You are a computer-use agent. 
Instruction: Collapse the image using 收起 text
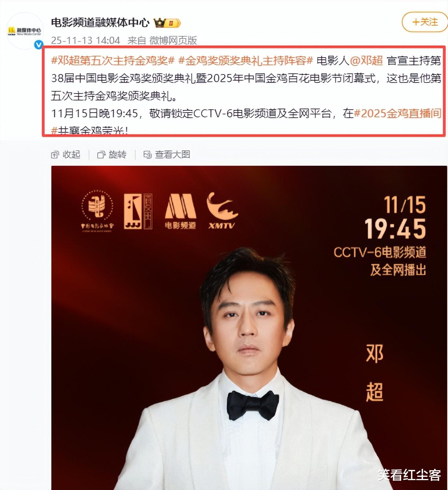click(71, 155)
